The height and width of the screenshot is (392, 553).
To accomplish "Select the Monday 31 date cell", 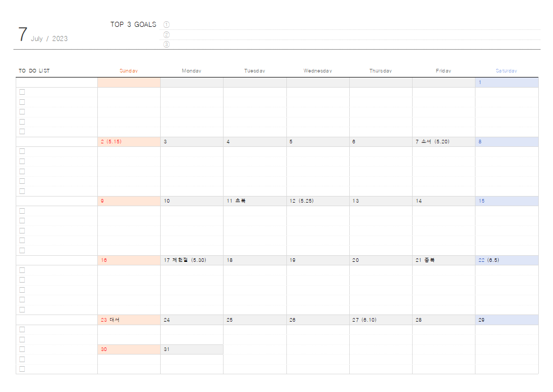I will click(x=192, y=349).
